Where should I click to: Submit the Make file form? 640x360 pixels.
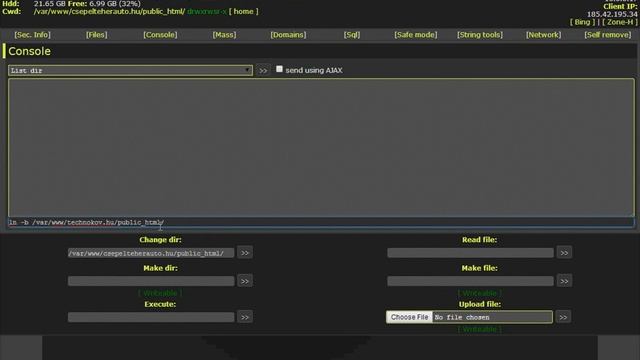pyautogui.click(x=564, y=281)
